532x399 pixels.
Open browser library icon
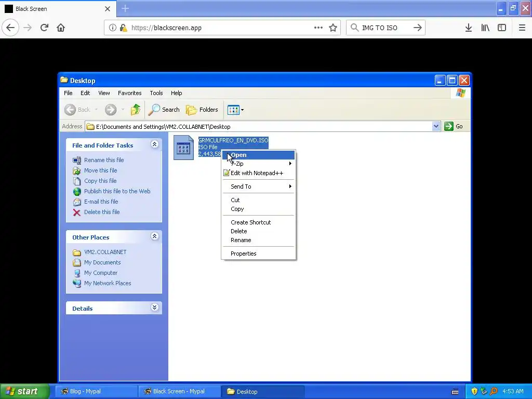[485, 28]
